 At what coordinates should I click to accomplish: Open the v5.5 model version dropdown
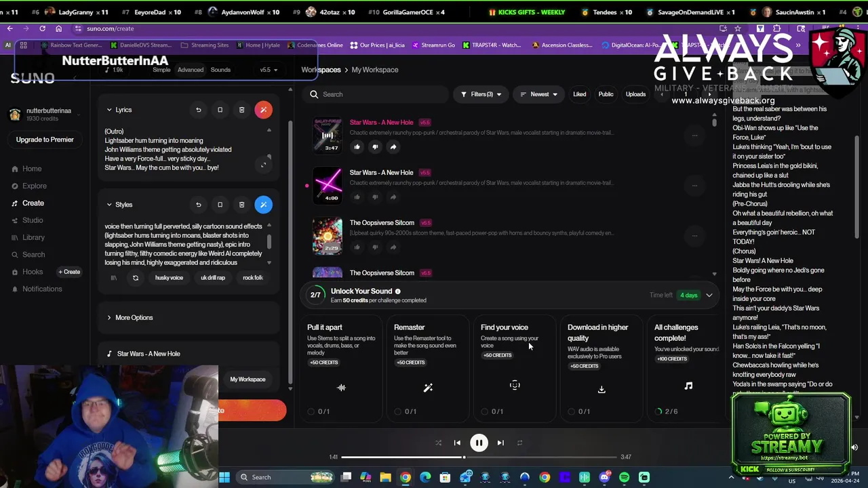269,70
